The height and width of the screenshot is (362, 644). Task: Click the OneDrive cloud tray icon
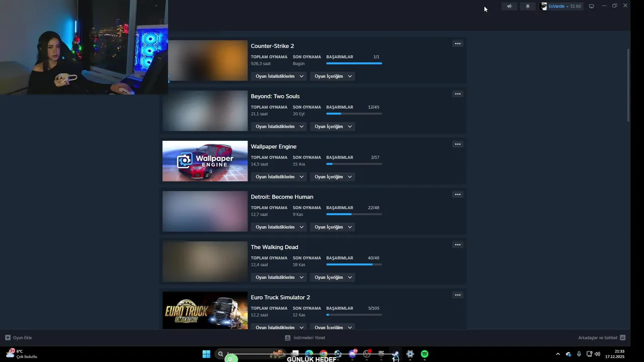point(569,354)
